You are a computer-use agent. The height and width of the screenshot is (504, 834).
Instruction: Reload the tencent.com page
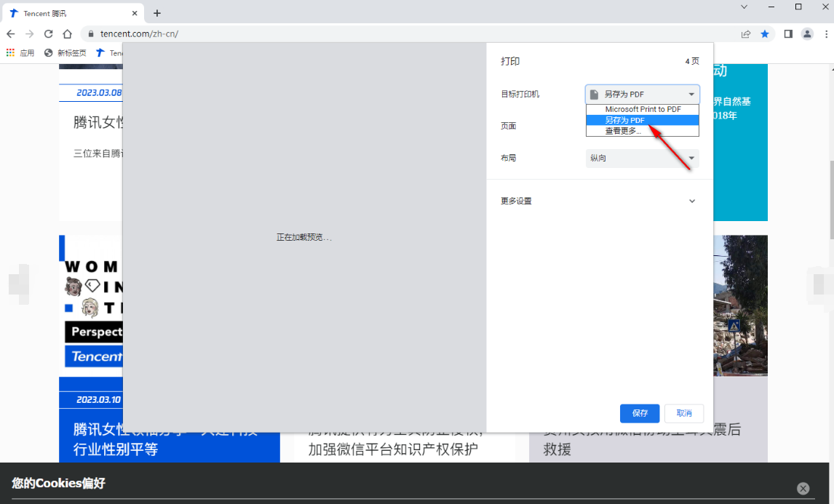click(x=48, y=33)
